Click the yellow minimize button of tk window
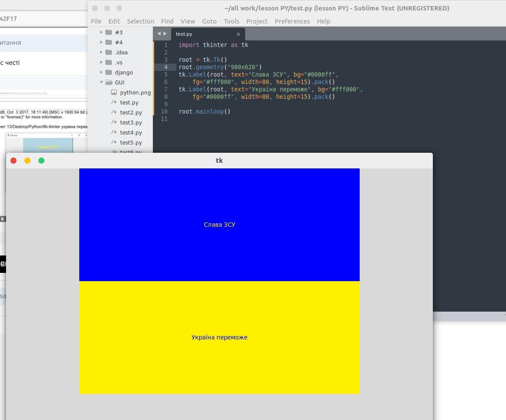506x420 pixels. pyautogui.click(x=27, y=161)
